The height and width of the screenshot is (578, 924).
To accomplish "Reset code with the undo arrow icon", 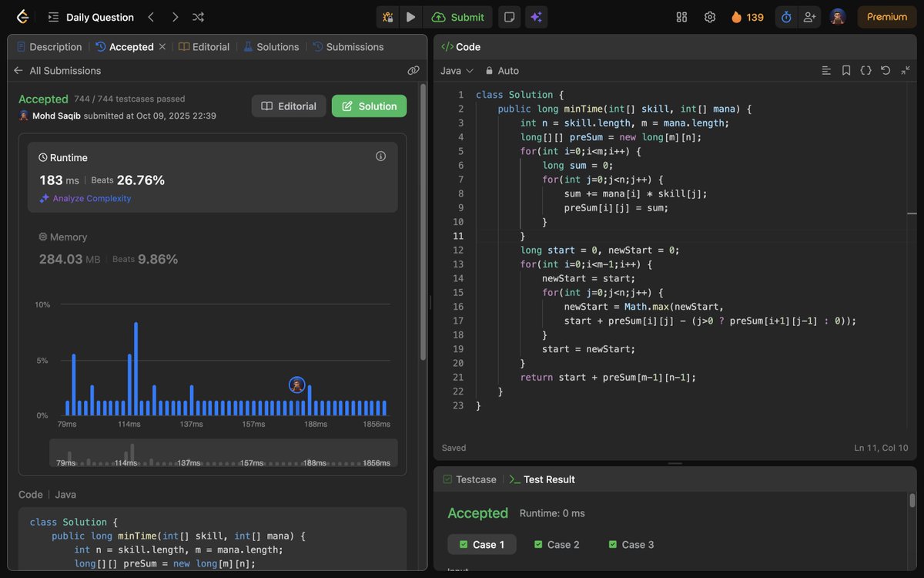I will tap(885, 70).
